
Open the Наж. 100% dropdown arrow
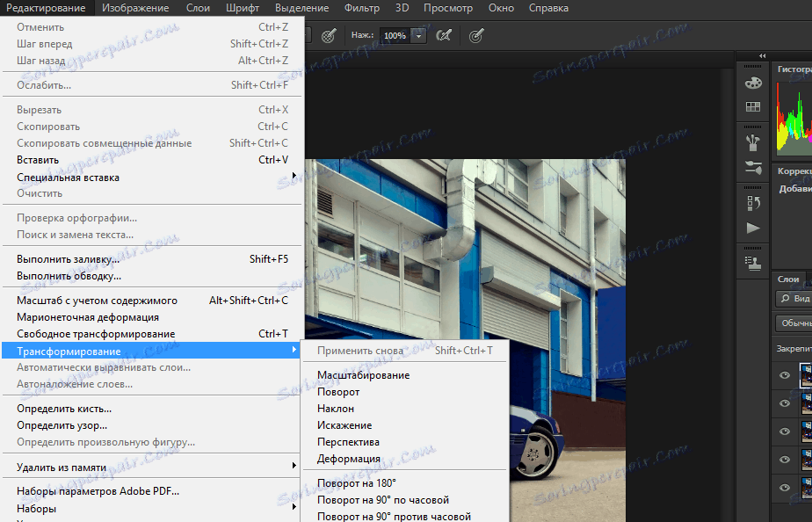[418, 35]
